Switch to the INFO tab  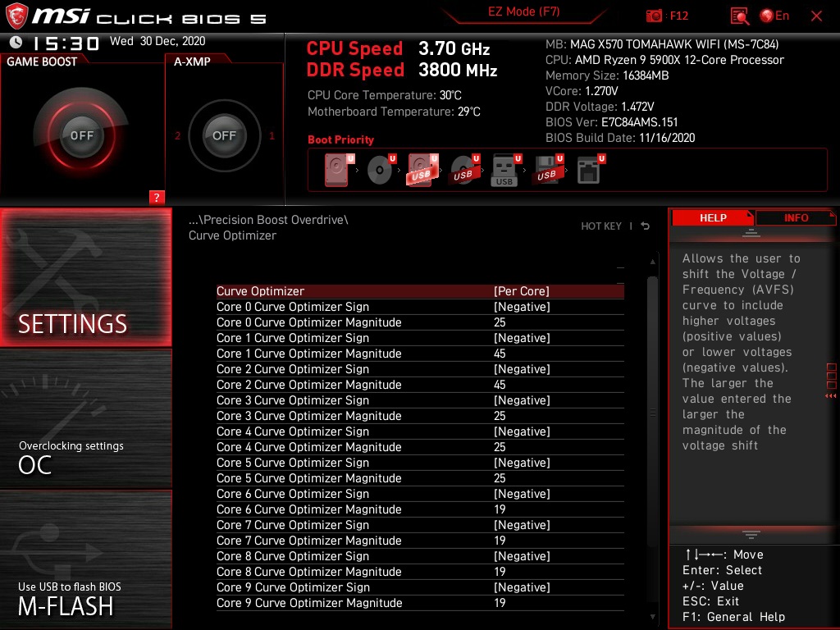pyautogui.click(x=796, y=217)
